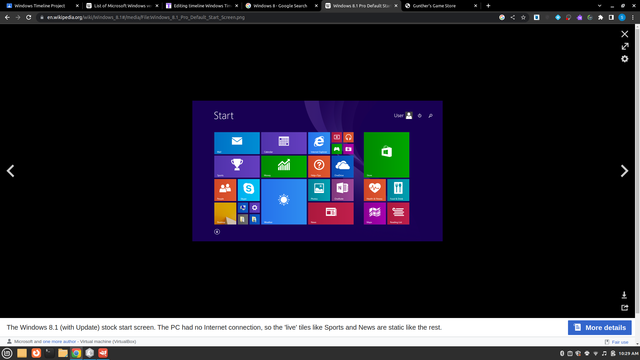Screen dimensions: 640x360
Task: Download this file using the download icon
Action: [x=624, y=295]
